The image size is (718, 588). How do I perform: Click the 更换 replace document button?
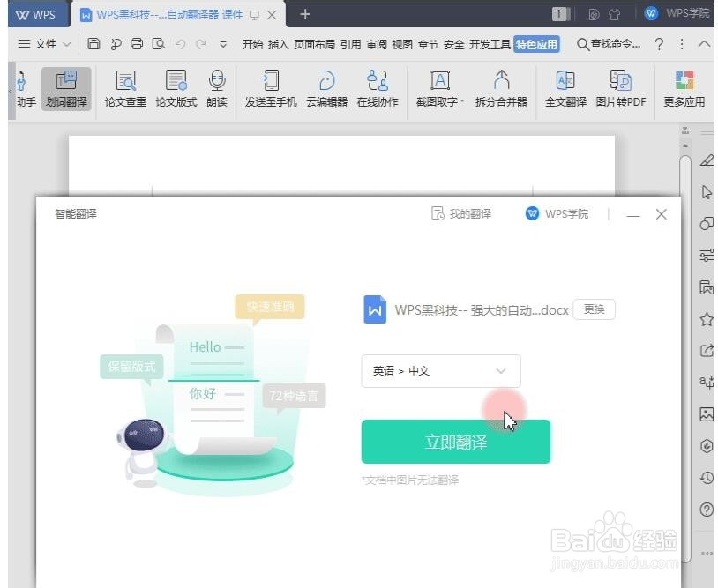594,309
